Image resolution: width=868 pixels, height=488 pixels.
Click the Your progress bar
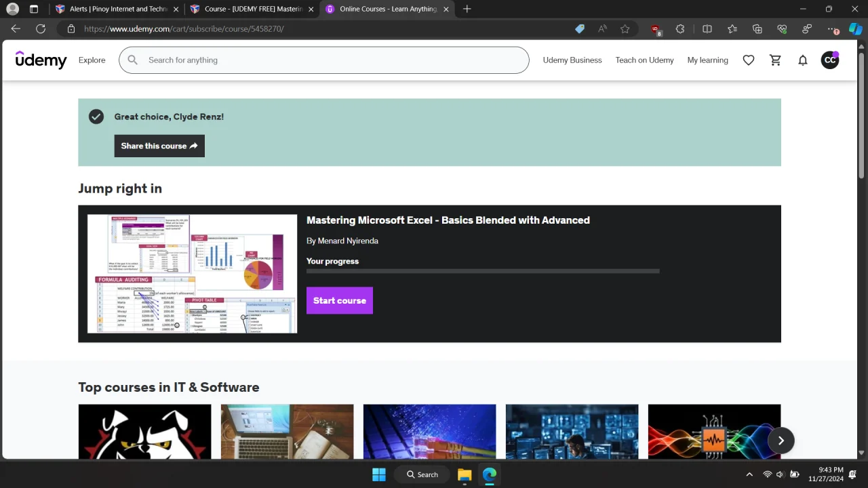pyautogui.click(x=483, y=271)
